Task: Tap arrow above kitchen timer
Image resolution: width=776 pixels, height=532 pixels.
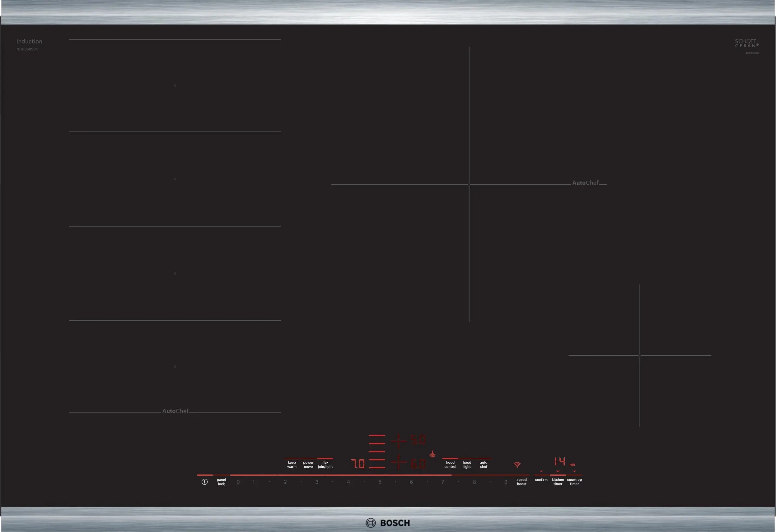Action: click(558, 471)
